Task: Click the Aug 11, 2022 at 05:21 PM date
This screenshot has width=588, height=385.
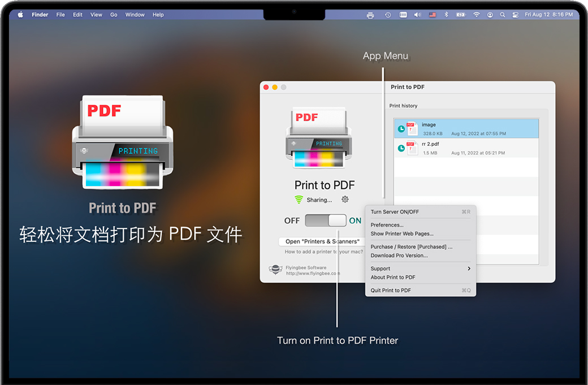Action: coord(478,153)
